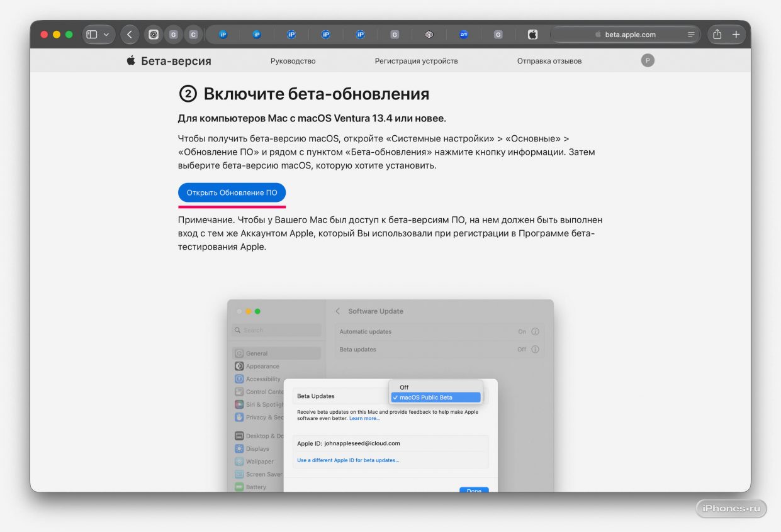The height and width of the screenshot is (532, 781).
Task: Switch to the pinned C tab
Action: click(193, 35)
